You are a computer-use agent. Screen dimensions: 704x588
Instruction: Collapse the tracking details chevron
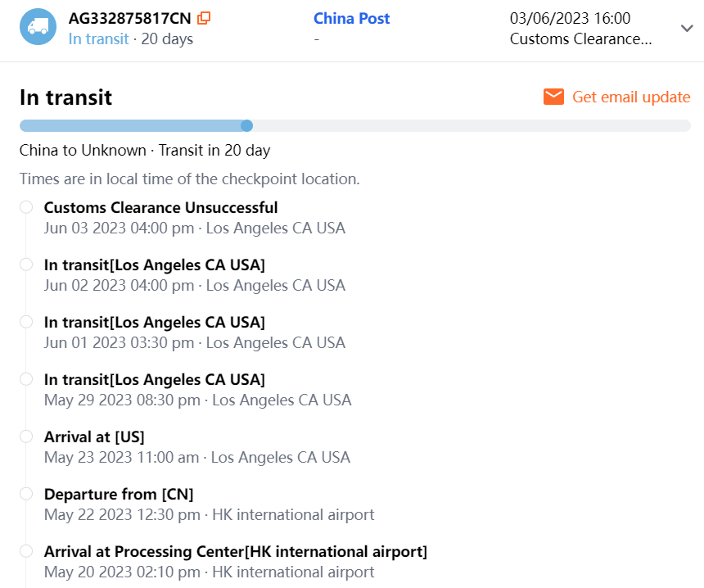[x=687, y=28]
